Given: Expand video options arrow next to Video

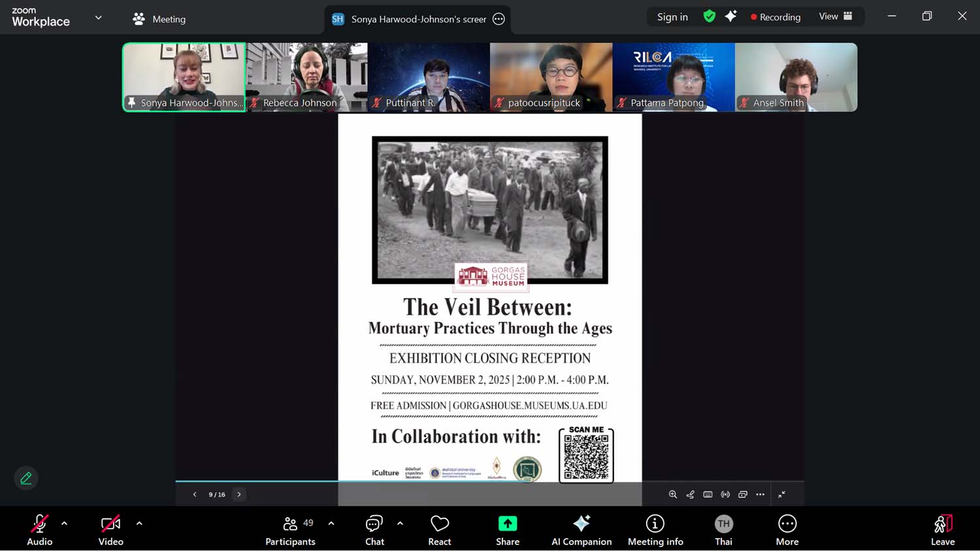Looking at the screenshot, I should tap(139, 523).
